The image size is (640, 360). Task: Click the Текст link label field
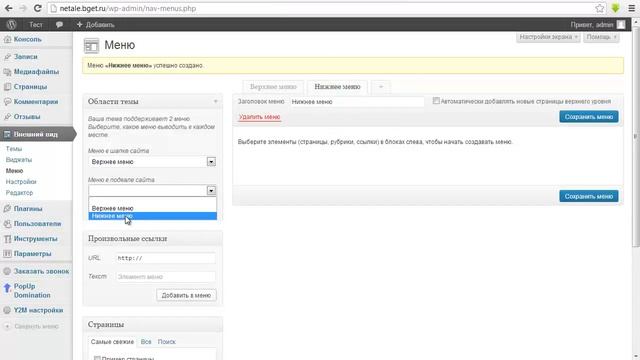tap(165, 277)
